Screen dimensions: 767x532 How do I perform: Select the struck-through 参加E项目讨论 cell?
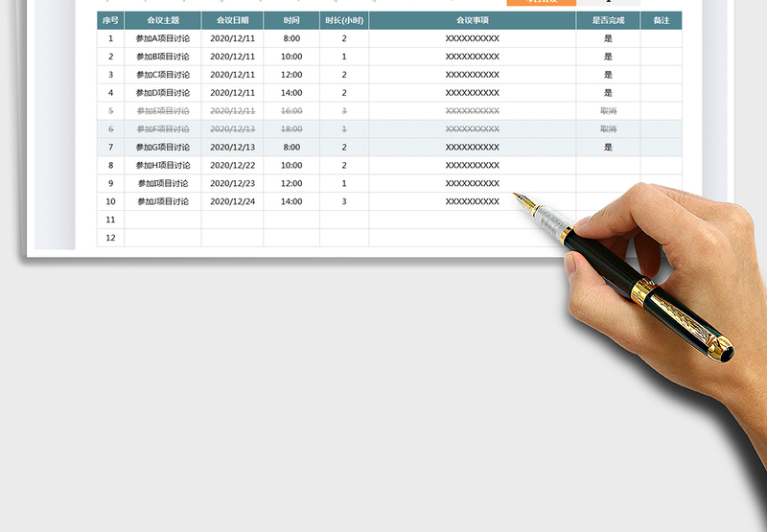point(162,111)
